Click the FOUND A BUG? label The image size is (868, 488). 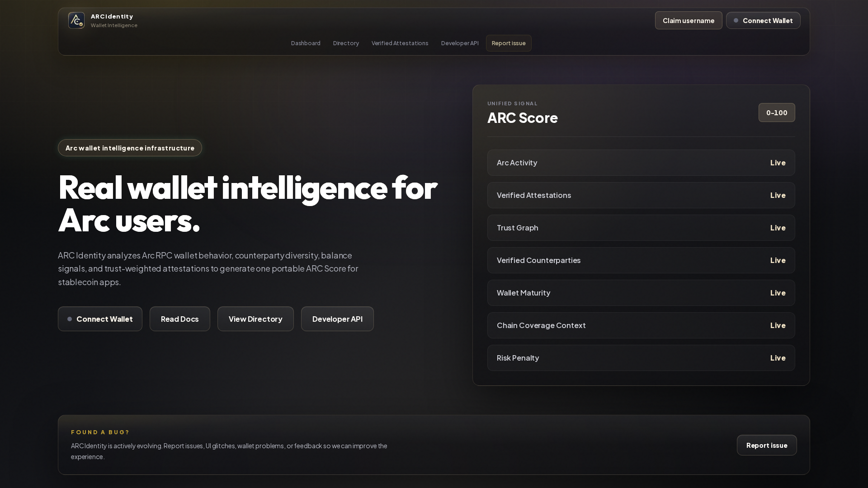(100, 432)
